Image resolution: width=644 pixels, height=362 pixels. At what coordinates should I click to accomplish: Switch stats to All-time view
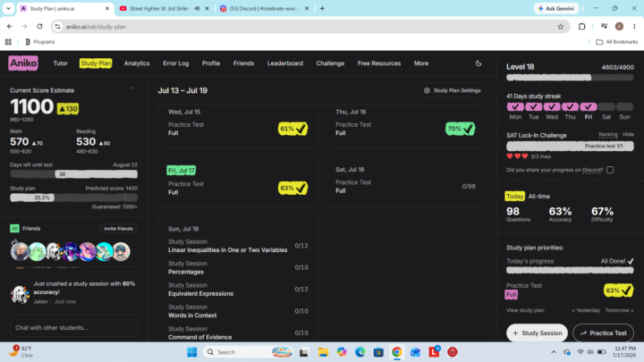pos(538,196)
